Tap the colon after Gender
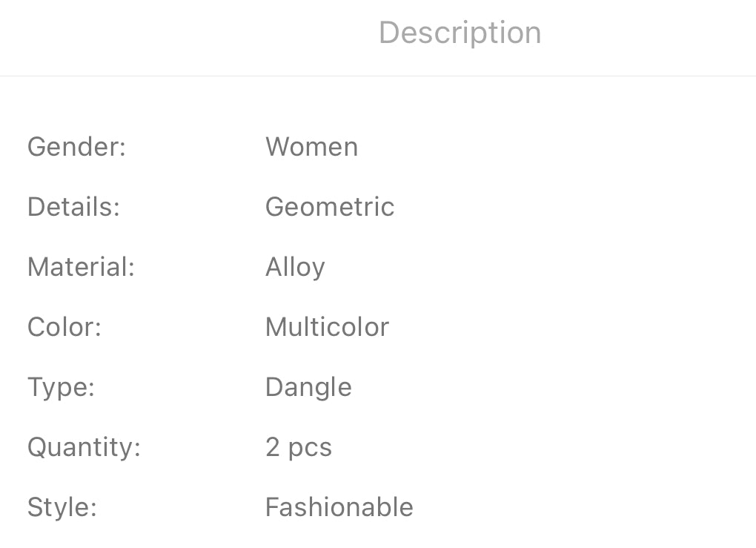 pyautogui.click(x=123, y=148)
